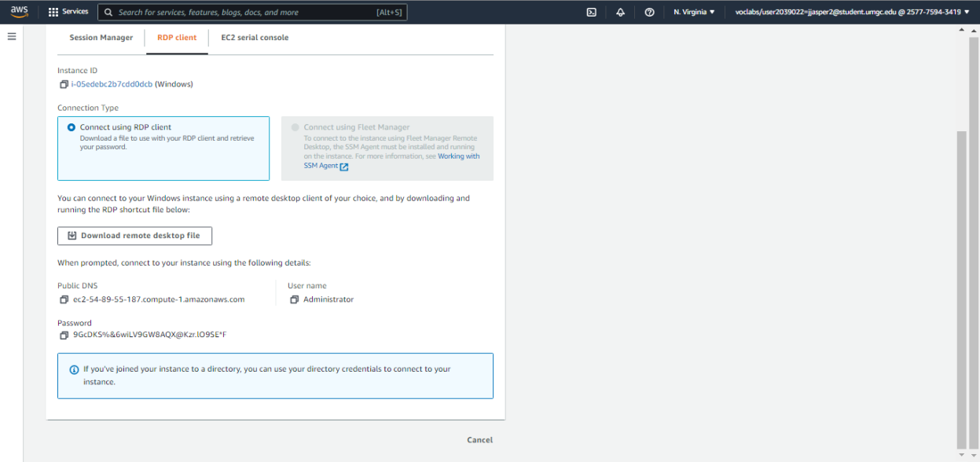Select Connect using RDP client radio
The image size is (980, 462).
click(x=72, y=127)
